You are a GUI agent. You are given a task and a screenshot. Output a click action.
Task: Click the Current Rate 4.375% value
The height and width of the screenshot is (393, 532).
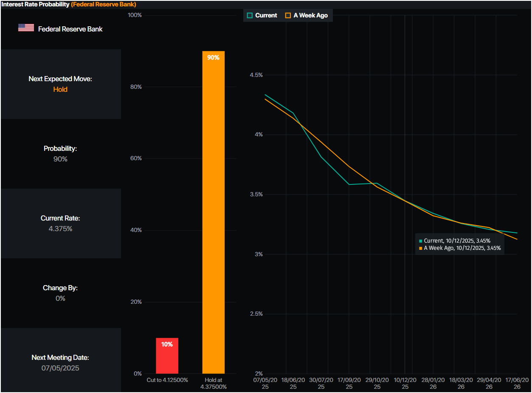[60, 228]
